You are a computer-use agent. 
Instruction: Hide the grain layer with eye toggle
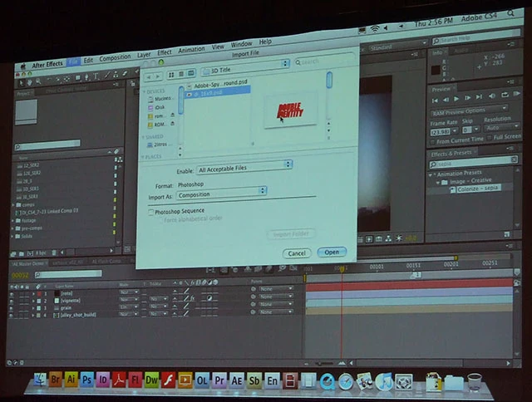point(12,308)
